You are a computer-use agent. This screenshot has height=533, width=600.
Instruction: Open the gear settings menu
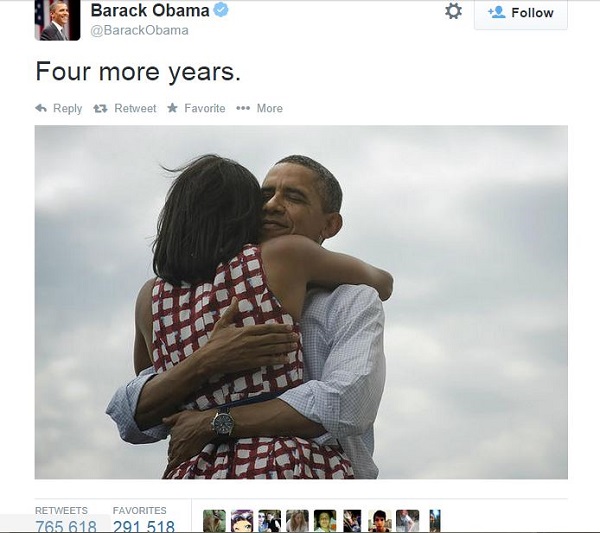coord(453,11)
